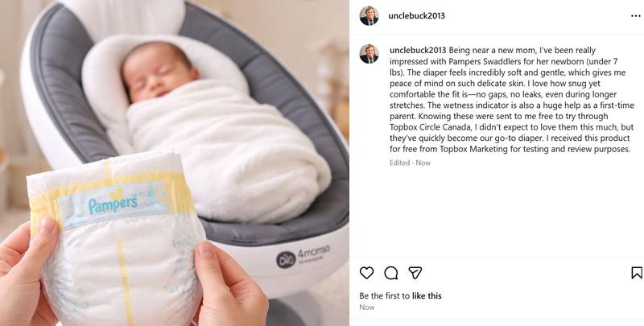The width and height of the screenshot is (644, 326).
Task: Select the 4moms logo on the swing
Action: coord(303,254)
